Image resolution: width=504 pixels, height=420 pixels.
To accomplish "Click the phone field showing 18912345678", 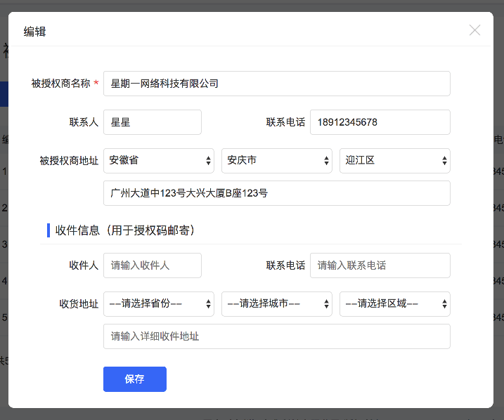I will coord(380,122).
